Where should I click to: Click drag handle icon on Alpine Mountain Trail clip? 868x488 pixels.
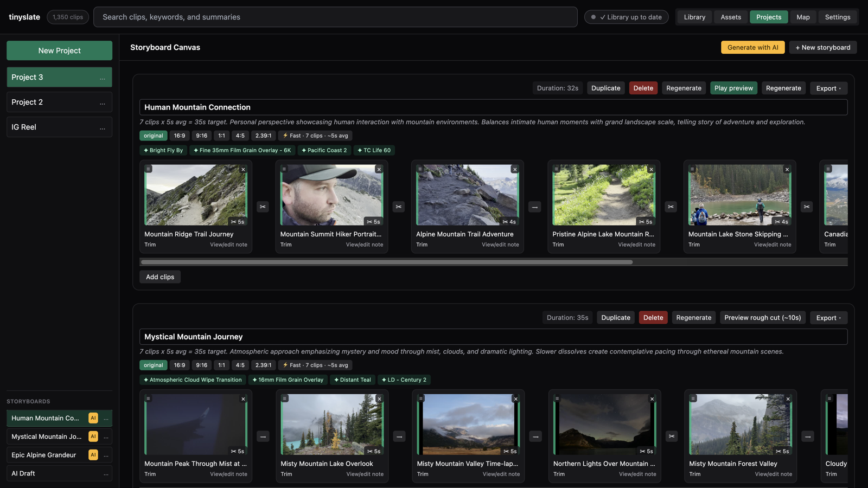[420, 169]
